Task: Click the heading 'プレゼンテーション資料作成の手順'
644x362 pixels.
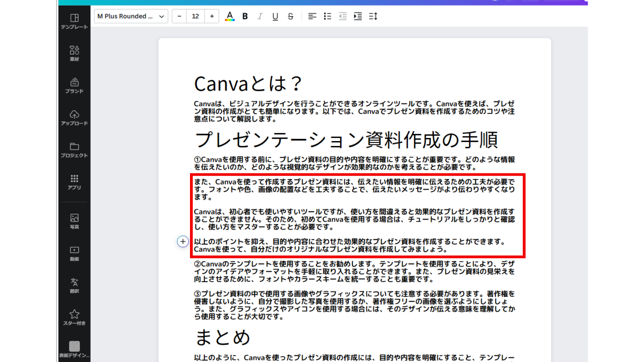Action: [346, 140]
